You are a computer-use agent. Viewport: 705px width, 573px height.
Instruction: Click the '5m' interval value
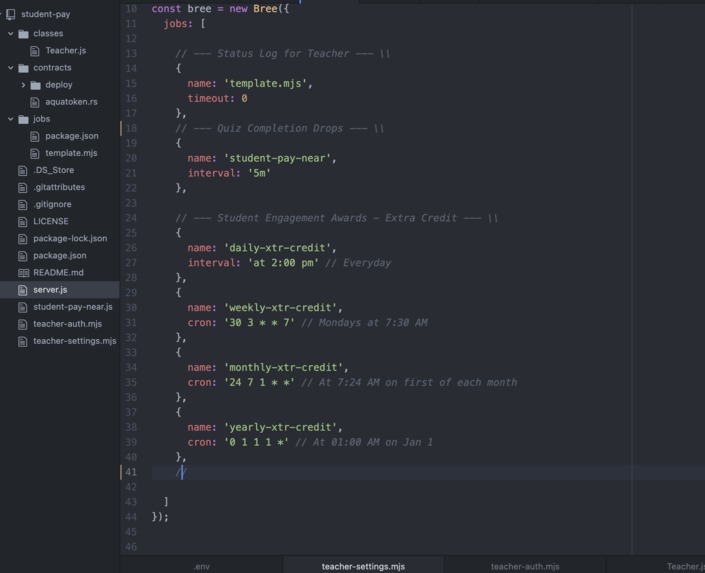[259, 173]
